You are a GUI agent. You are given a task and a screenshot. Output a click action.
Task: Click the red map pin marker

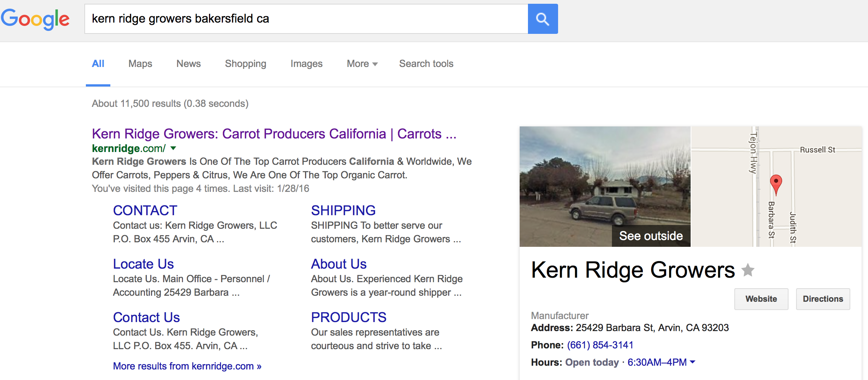tap(776, 185)
